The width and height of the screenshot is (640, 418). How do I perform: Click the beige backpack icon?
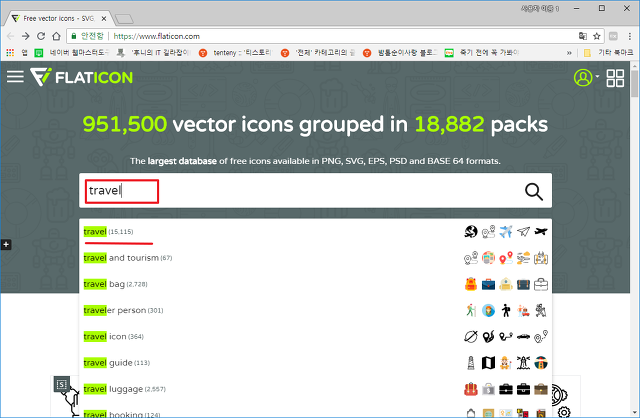tap(506, 284)
